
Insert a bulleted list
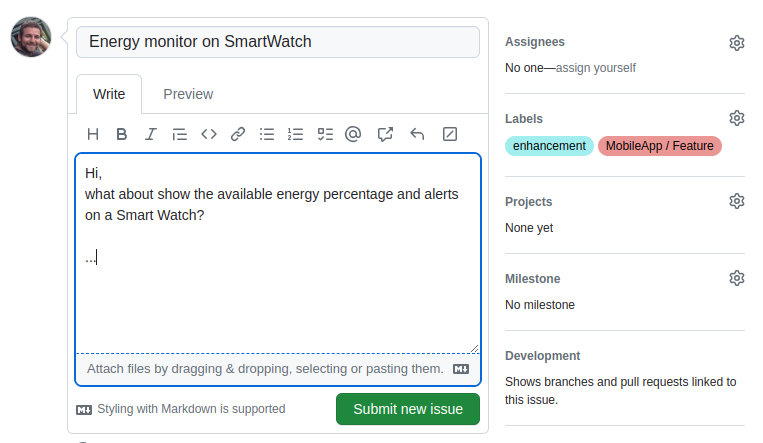coord(267,134)
